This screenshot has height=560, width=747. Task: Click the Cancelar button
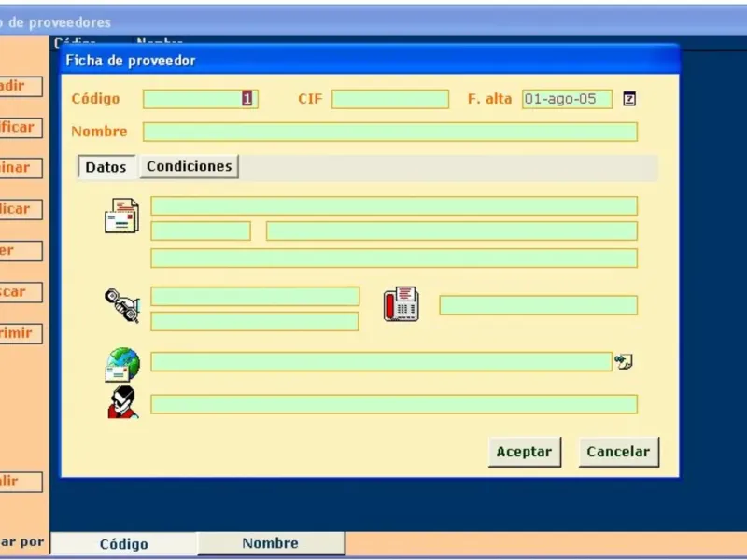click(x=618, y=452)
